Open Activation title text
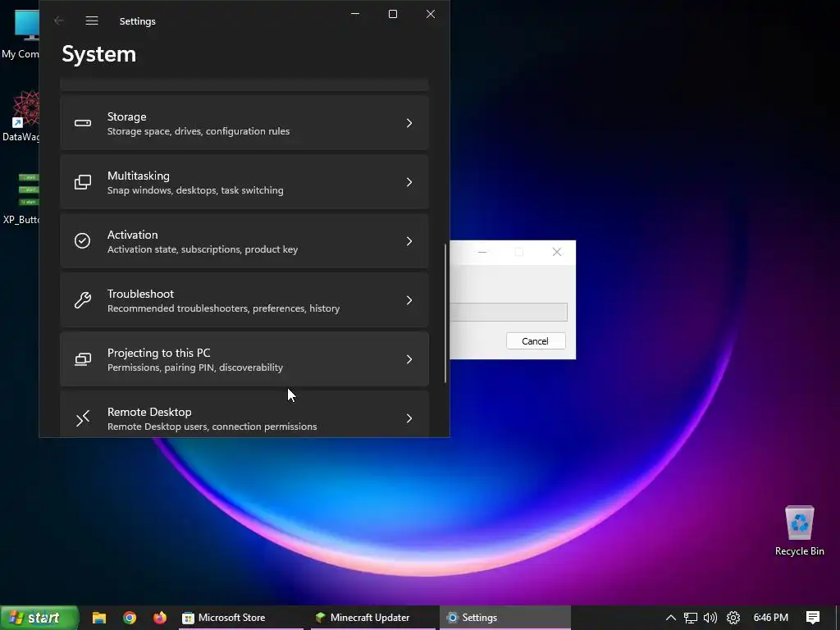Viewport: 840px width, 630px height. point(132,235)
